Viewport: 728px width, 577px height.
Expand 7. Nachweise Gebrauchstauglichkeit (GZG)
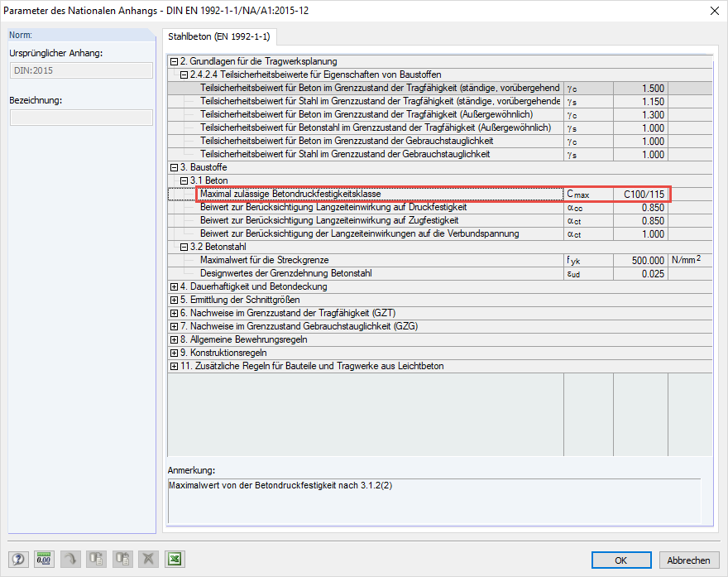click(174, 327)
